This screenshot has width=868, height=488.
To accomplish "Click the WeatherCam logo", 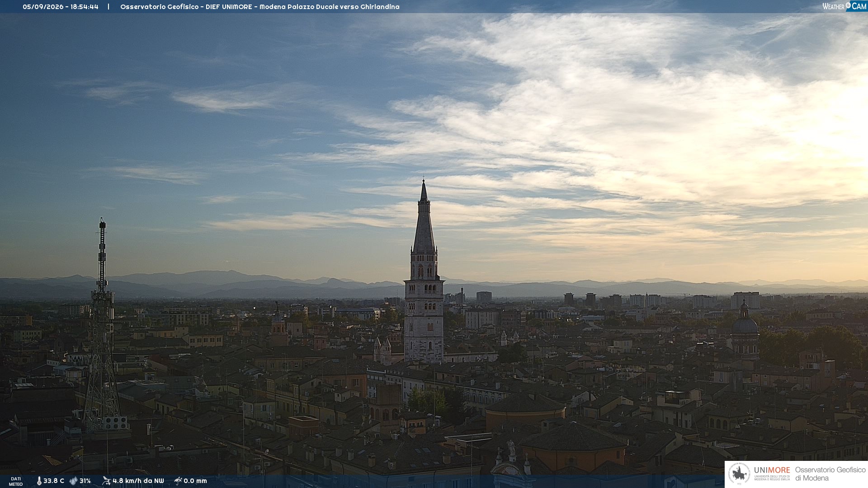I will click(x=844, y=6).
